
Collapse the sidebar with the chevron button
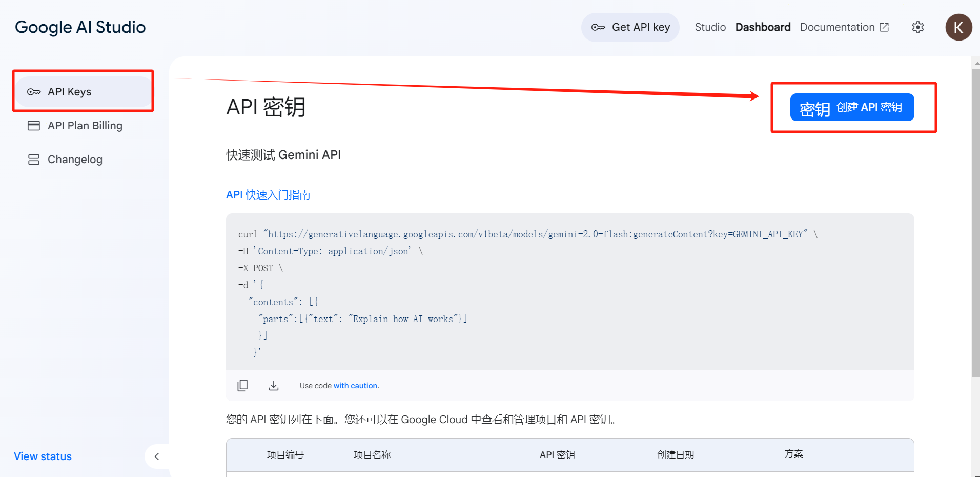[x=157, y=456]
